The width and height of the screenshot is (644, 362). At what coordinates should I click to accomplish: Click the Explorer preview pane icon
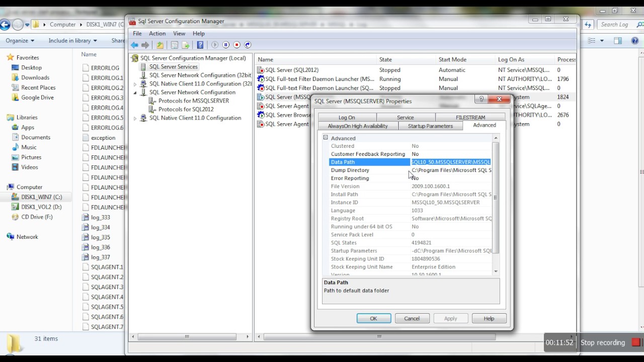(x=618, y=41)
